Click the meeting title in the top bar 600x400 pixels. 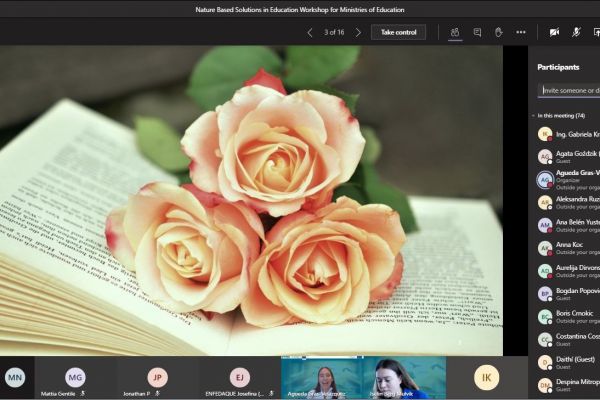pyautogui.click(x=300, y=10)
